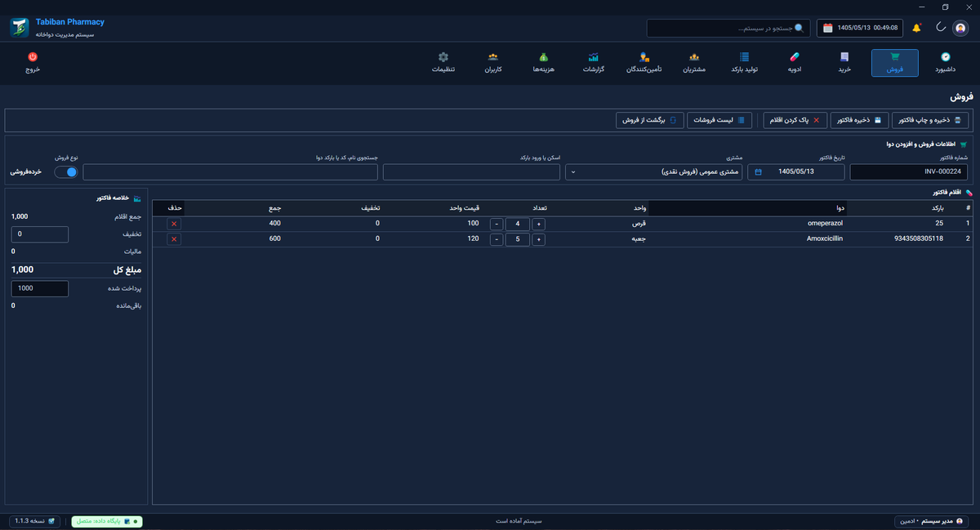
Task: Click the refresh spinner icon in header
Action: pyautogui.click(x=940, y=28)
